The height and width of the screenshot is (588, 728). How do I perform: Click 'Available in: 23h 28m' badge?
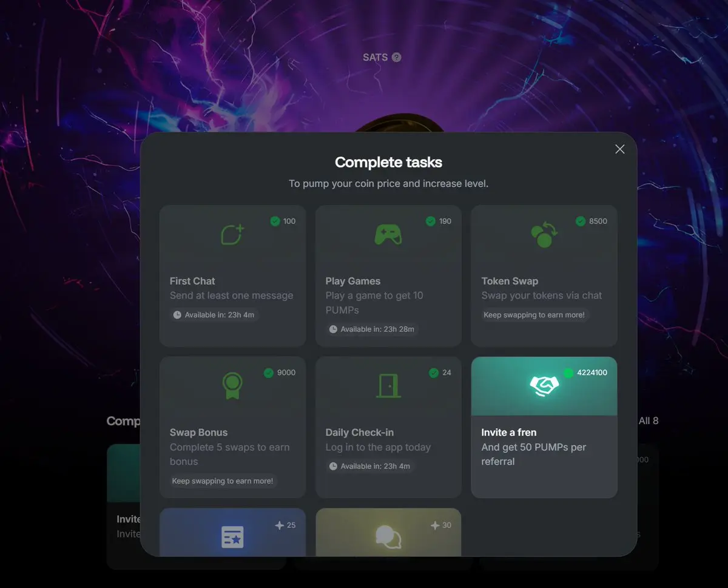pyautogui.click(x=372, y=329)
